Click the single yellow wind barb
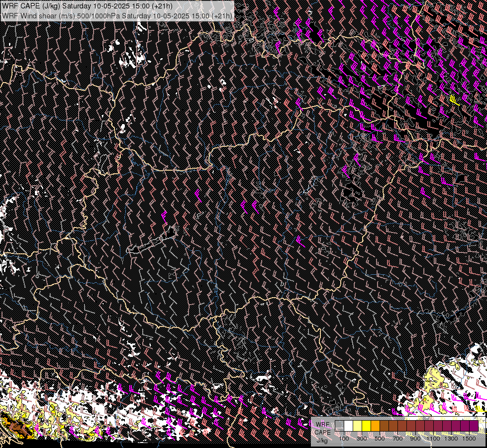The image size is (487, 448). coord(454,100)
